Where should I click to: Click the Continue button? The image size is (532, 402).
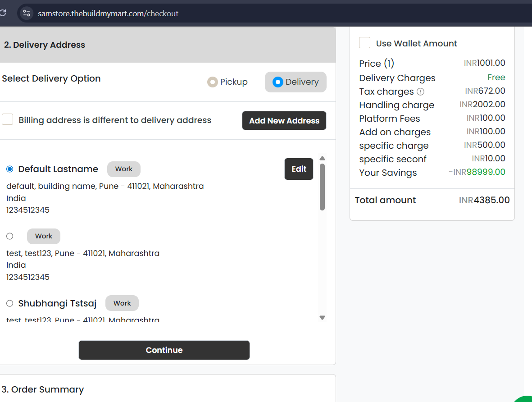pyautogui.click(x=164, y=350)
